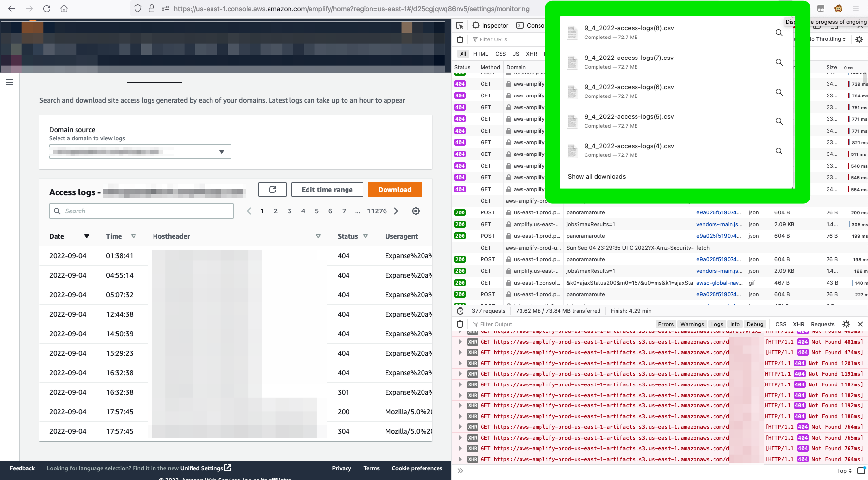Open access logs table preferences gear

(x=416, y=211)
